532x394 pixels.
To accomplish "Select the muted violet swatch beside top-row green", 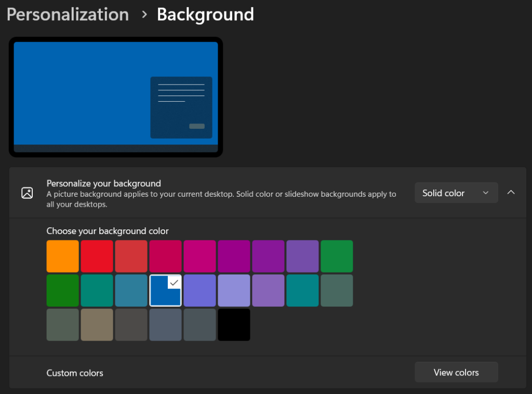I will (x=302, y=256).
